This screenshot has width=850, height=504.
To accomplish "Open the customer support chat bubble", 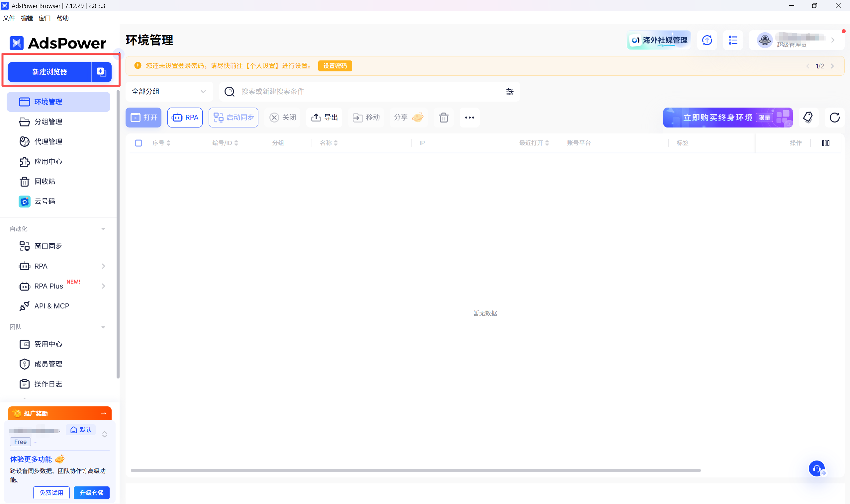I will coord(816,468).
